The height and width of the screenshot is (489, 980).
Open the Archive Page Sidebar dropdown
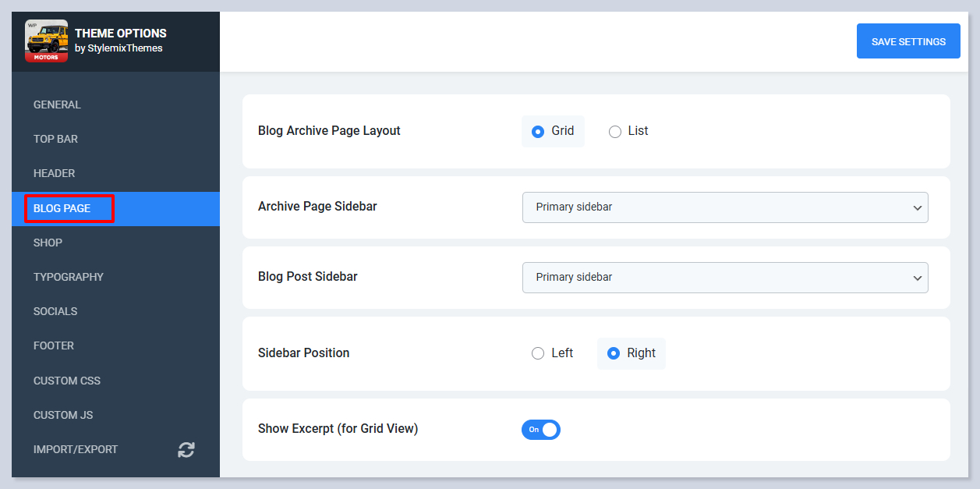(x=724, y=207)
